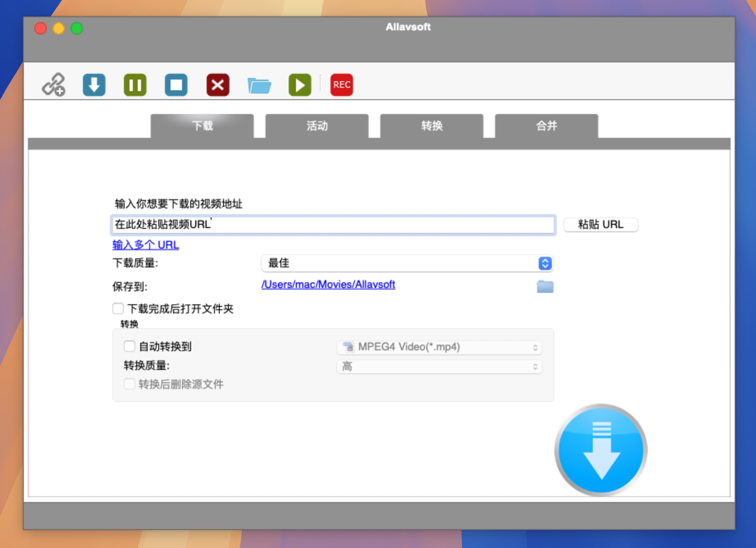This screenshot has width=756, height=548.
Task: Click the 粘贴 URL button
Action: (x=601, y=224)
